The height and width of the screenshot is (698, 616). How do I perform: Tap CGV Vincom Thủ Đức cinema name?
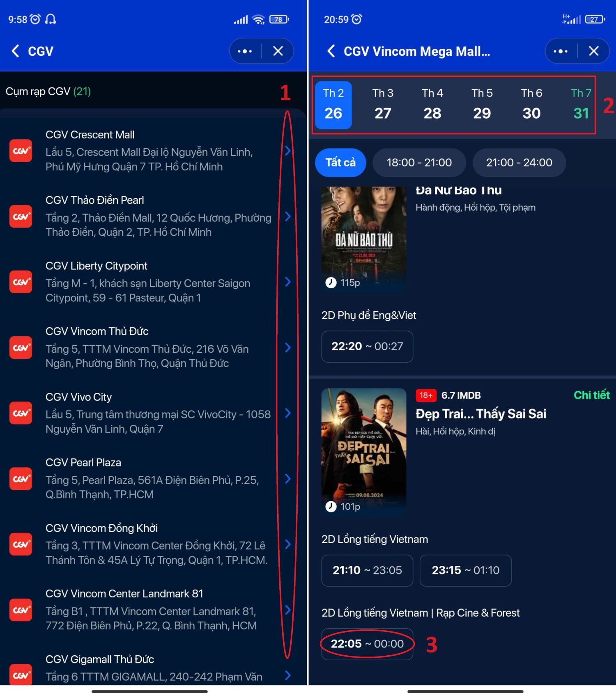pos(97,331)
